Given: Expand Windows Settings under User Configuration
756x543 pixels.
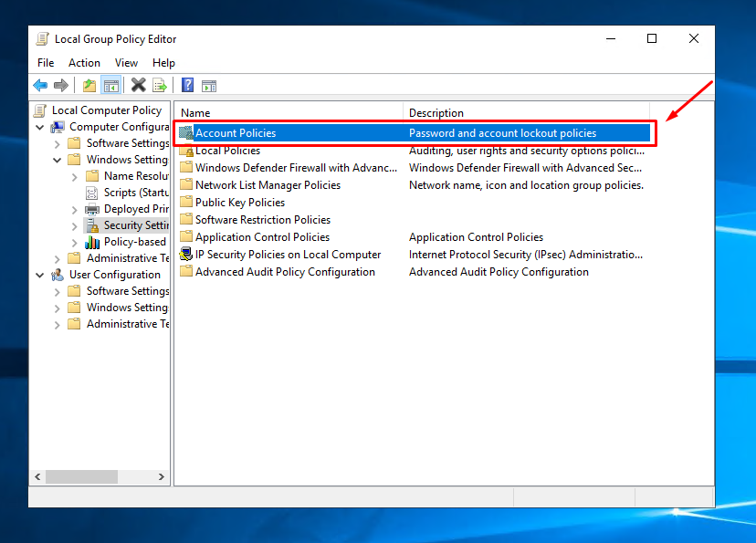Looking at the screenshot, I should coord(57,308).
